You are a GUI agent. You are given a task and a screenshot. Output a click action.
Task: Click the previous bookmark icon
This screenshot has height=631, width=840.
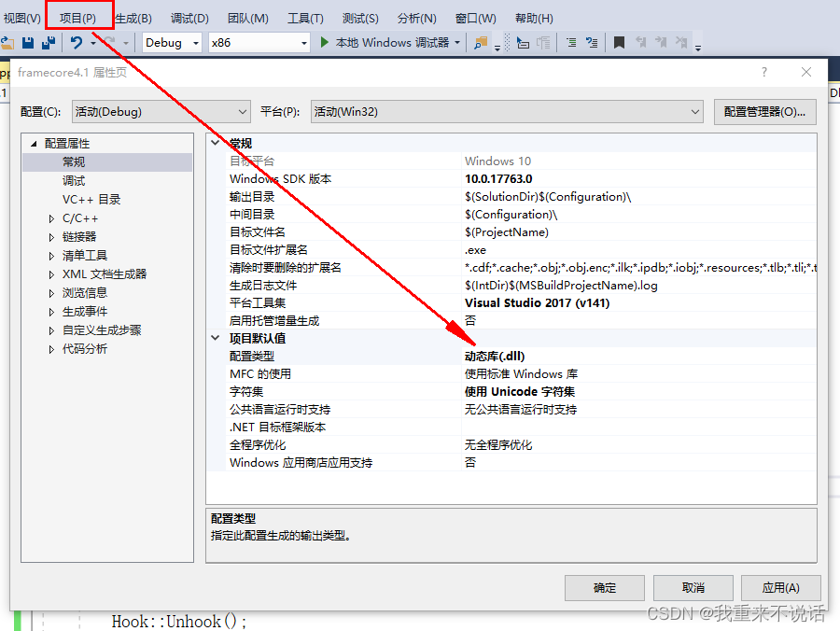point(640,43)
